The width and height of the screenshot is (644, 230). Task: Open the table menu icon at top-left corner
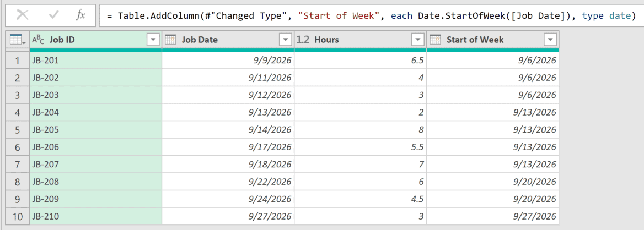tap(17, 40)
